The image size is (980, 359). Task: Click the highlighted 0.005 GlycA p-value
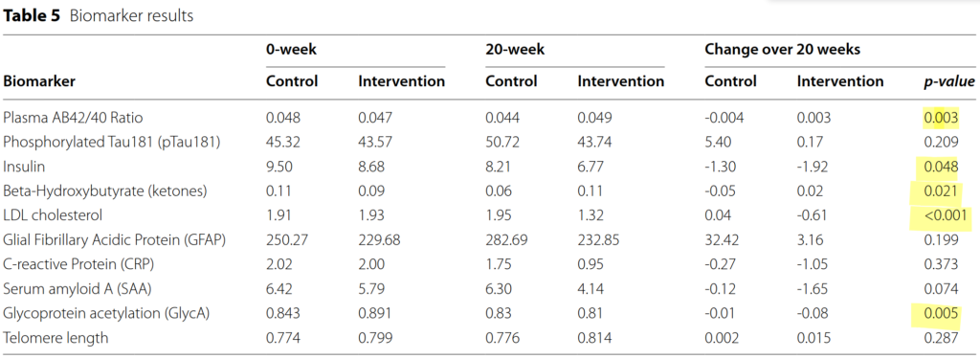click(x=941, y=313)
